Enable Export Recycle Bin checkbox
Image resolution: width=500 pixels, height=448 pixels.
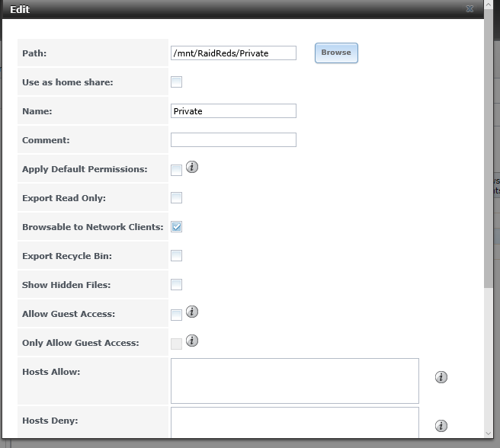tap(176, 255)
